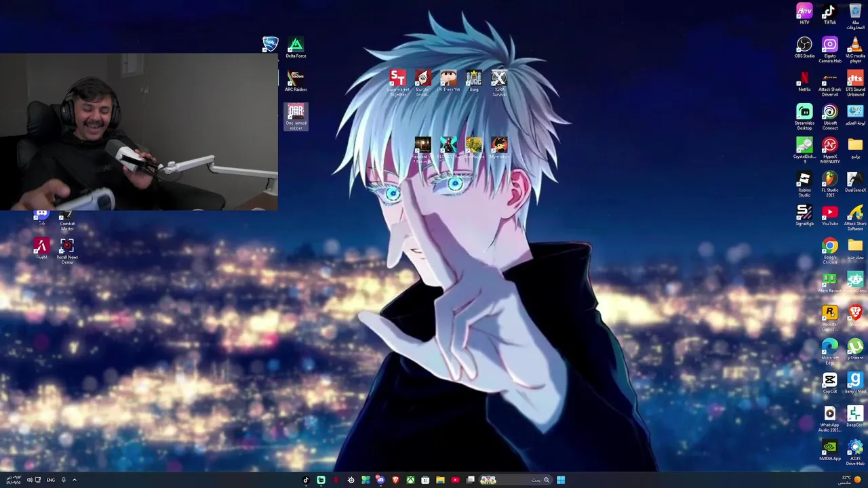Switch the ENG input language indicator
The height and width of the screenshot is (488, 868).
point(51,480)
